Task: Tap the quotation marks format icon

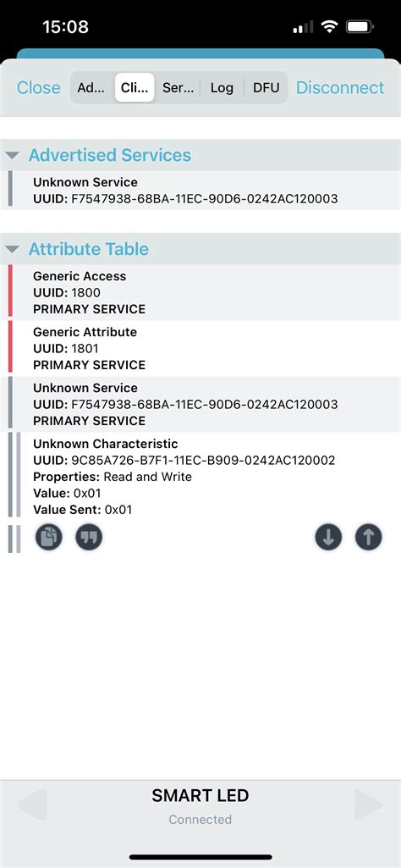Action: coord(89,537)
